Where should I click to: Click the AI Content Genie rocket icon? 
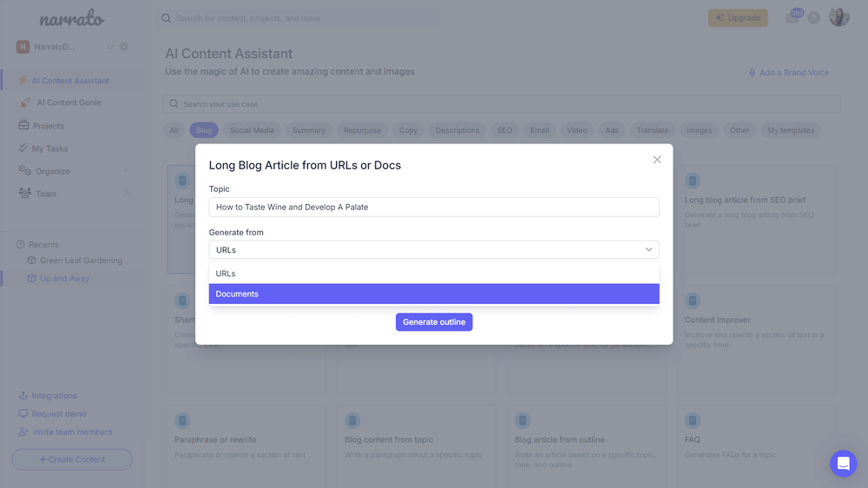pos(25,102)
